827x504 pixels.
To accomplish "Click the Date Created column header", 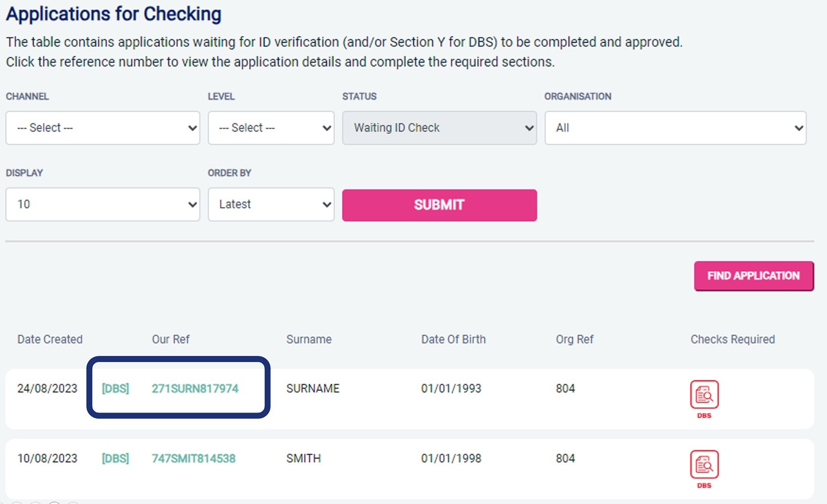I will tap(50, 339).
